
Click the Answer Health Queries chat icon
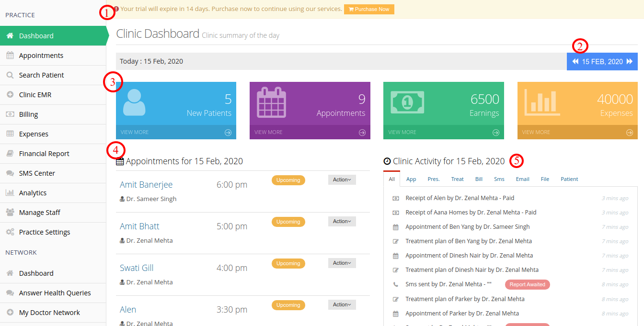pos(10,293)
